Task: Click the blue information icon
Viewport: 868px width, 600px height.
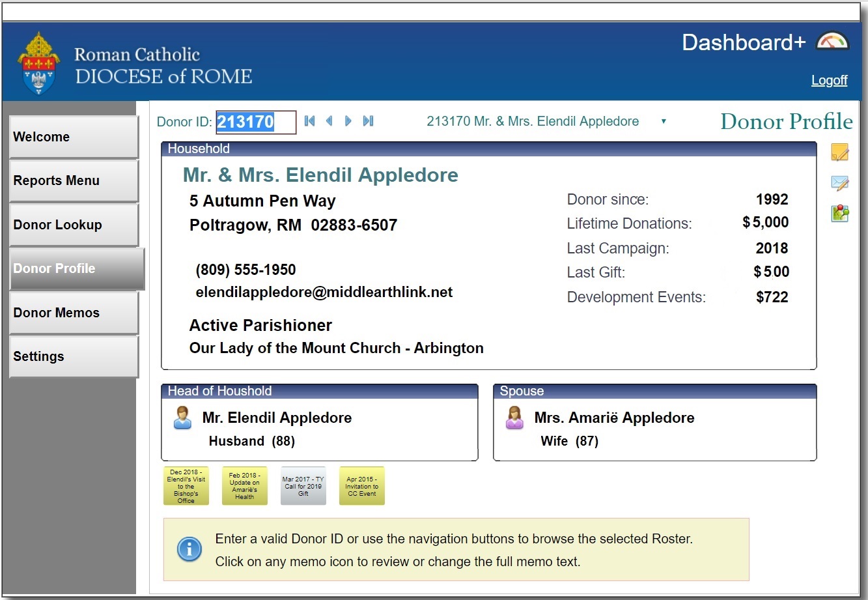Action: pos(189,549)
